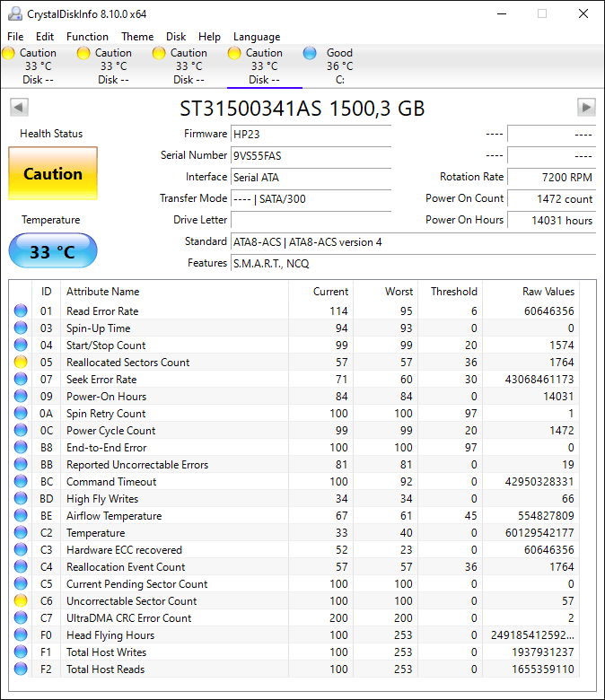Click the Firmware field HP23
Screen dimensions: 605x700
click(x=311, y=134)
